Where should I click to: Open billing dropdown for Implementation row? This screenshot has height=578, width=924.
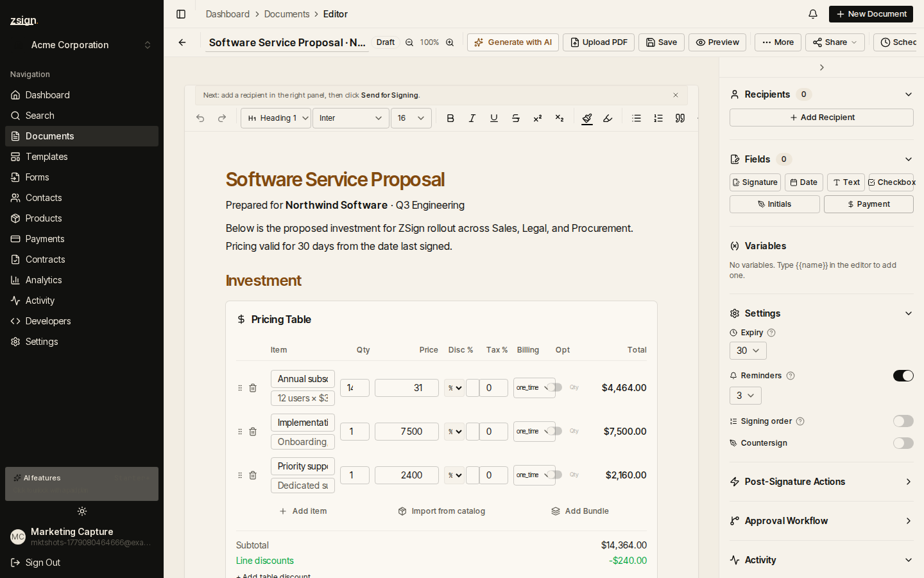click(534, 432)
